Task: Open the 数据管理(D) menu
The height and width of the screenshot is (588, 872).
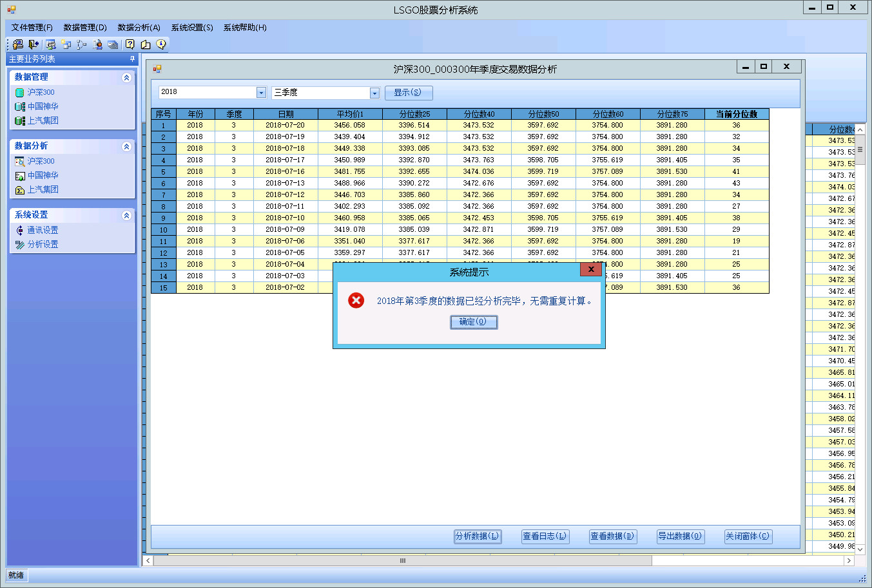Action: 85,28
